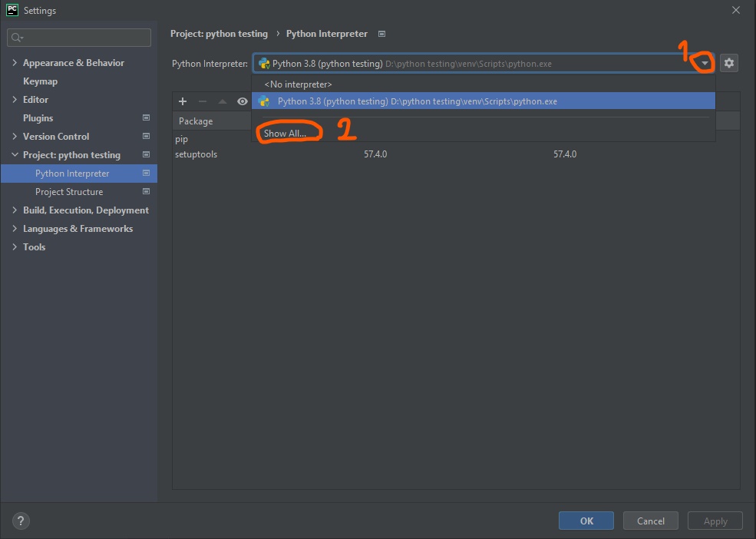Click the gear icon beside interpreter dropdown
Viewport: 756px width, 539px height.
[729, 64]
